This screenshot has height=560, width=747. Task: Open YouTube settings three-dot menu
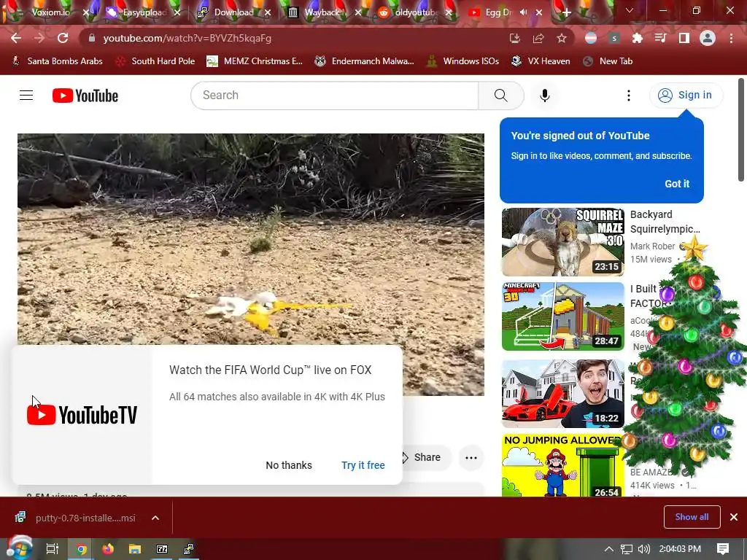point(628,96)
